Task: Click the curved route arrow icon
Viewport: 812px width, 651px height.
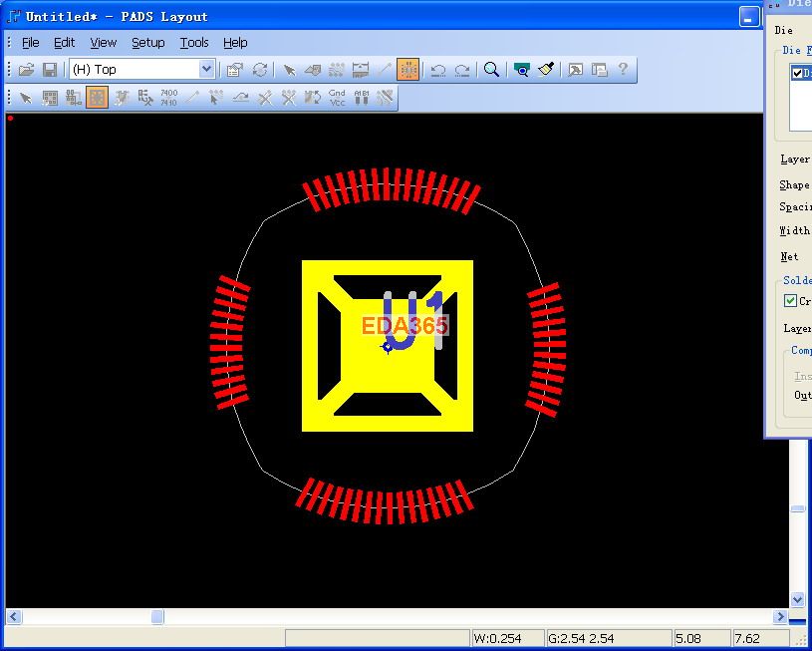Action: coord(240,98)
